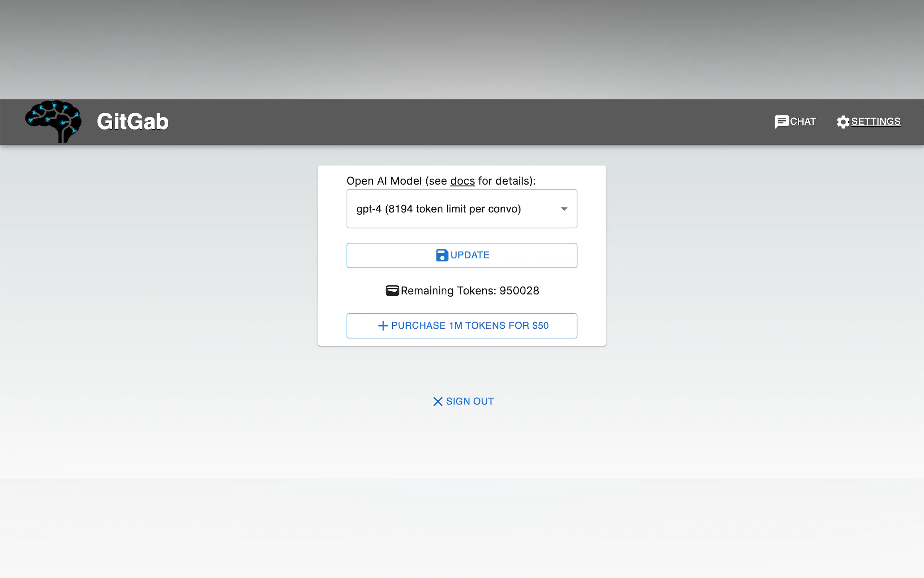
Task: Click the floppy disk save icon
Action: tap(442, 255)
